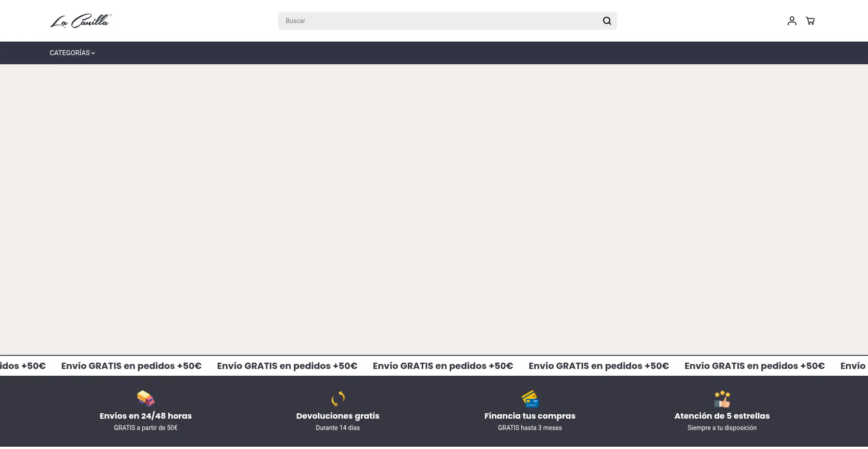This screenshot has width=868, height=449.
Task: Click the 'Devoluciones gratis' heading
Action: coord(338,416)
